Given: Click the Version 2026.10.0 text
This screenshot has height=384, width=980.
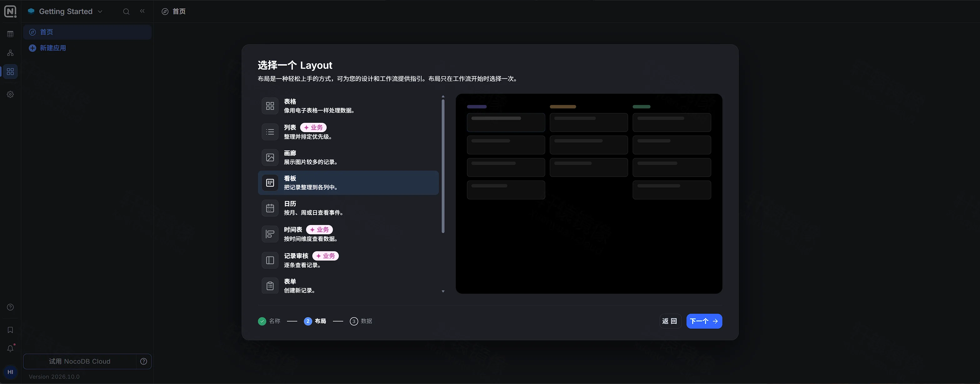Looking at the screenshot, I should click(x=54, y=377).
